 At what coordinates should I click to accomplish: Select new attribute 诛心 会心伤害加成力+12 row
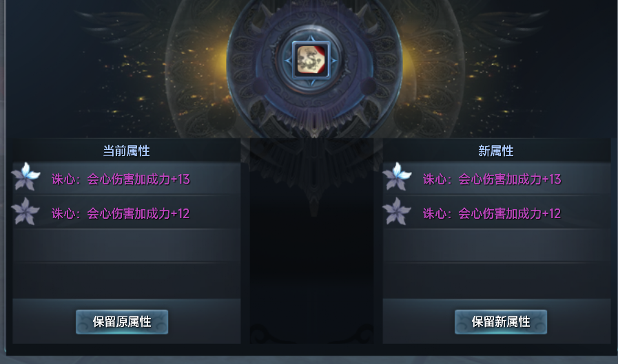tap(497, 213)
